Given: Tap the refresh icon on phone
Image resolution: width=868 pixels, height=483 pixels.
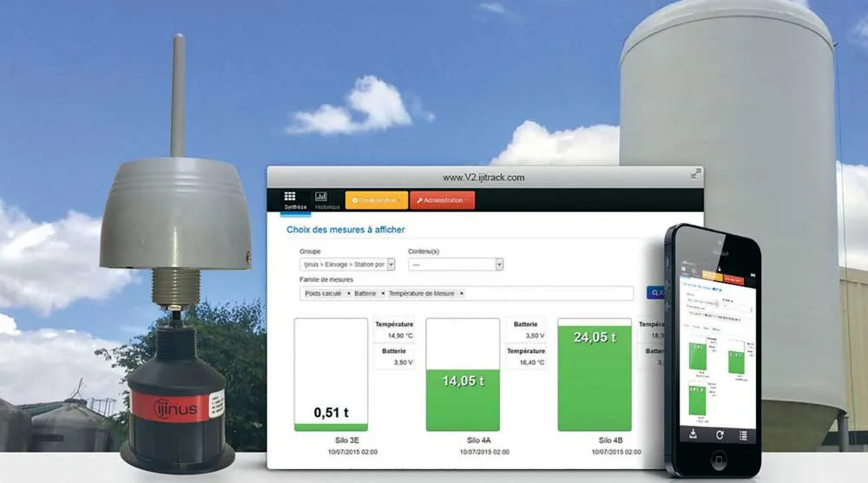Looking at the screenshot, I should [x=719, y=434].
